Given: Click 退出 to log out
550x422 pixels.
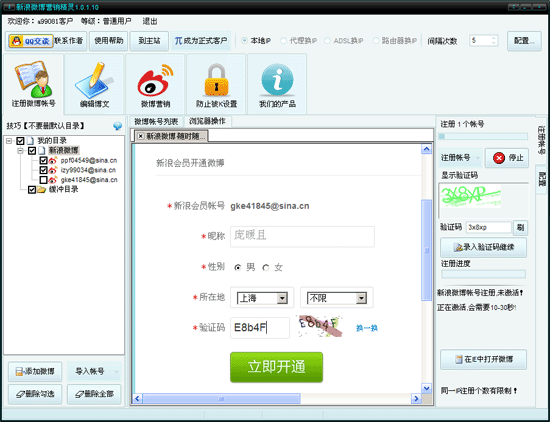Looking at the screenshot, I should (x=150, y=21).
